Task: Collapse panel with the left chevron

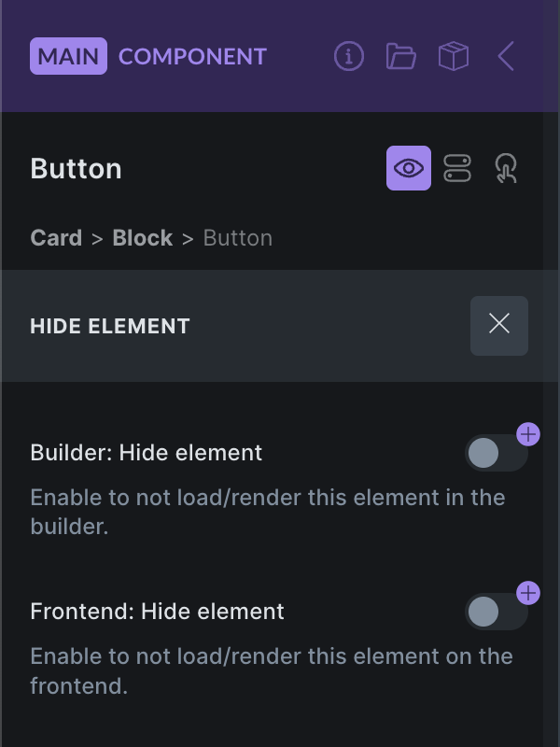Action: coord(506,56)
